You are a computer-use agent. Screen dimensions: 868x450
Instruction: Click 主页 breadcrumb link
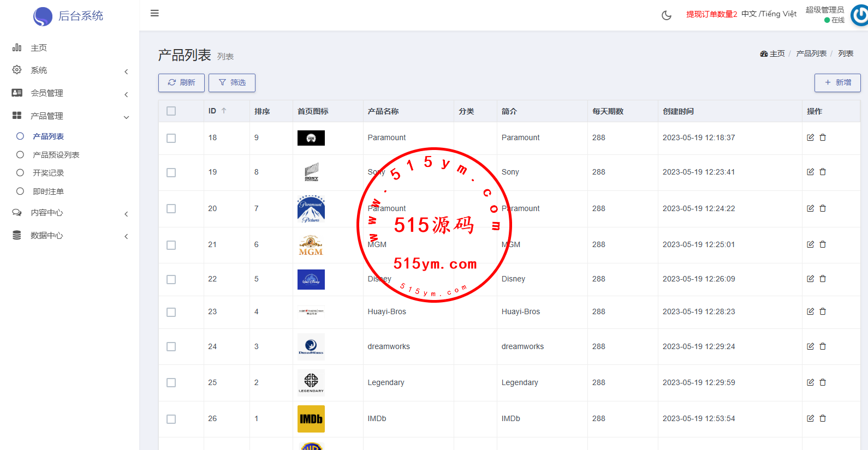[772, 53]
